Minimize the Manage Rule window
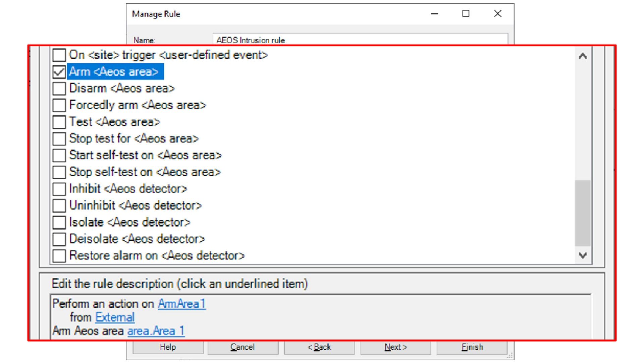This screenshot has height=362, width=644. 435,14
